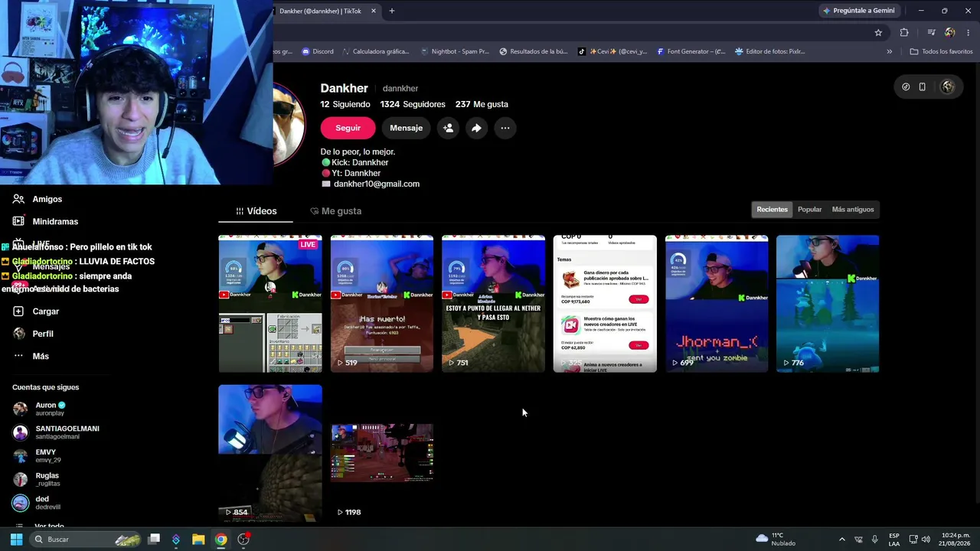Open the Windows Start menu

(16, 540)
